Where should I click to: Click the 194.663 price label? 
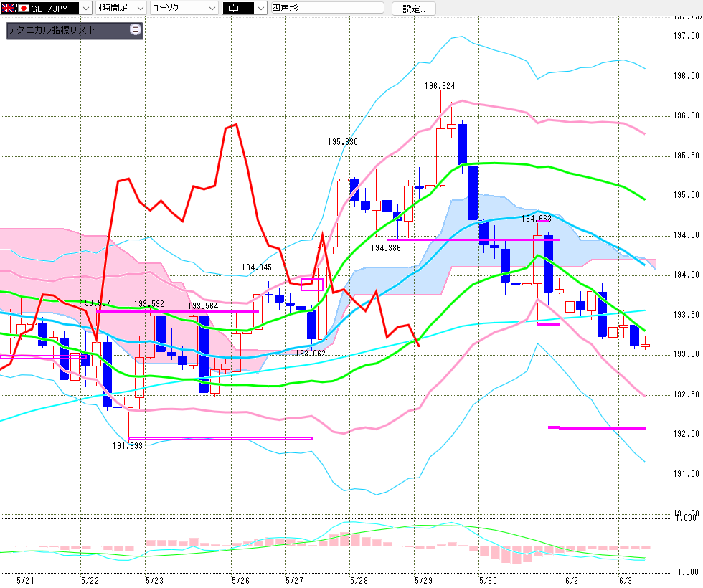[537, 218]
